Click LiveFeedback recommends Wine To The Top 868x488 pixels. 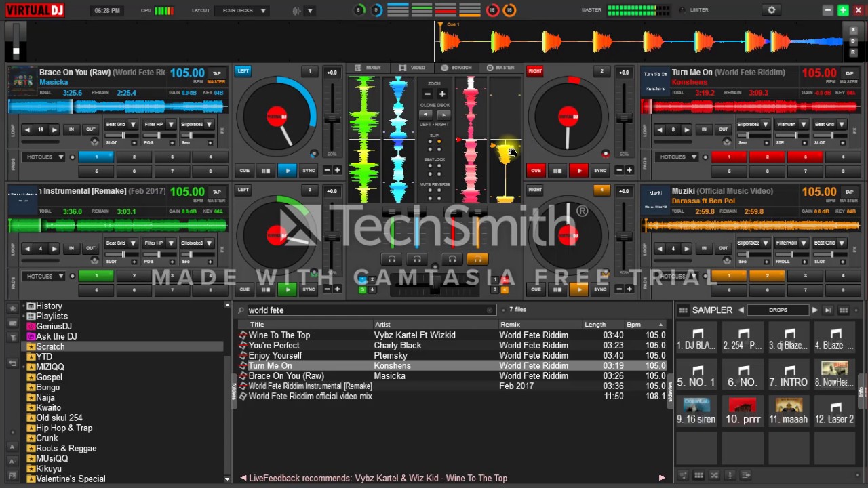[x=378, y=479]
